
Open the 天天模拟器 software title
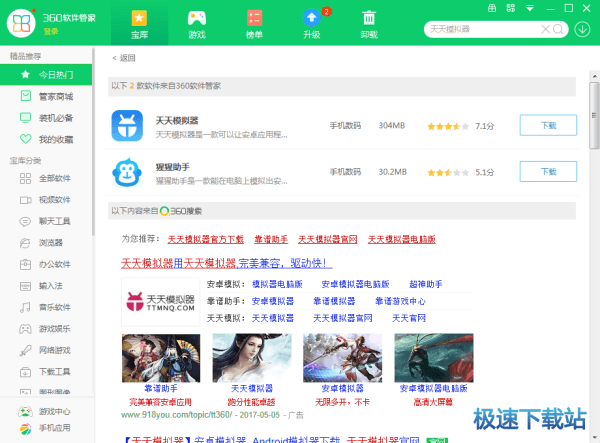click(x=177, y=121)
